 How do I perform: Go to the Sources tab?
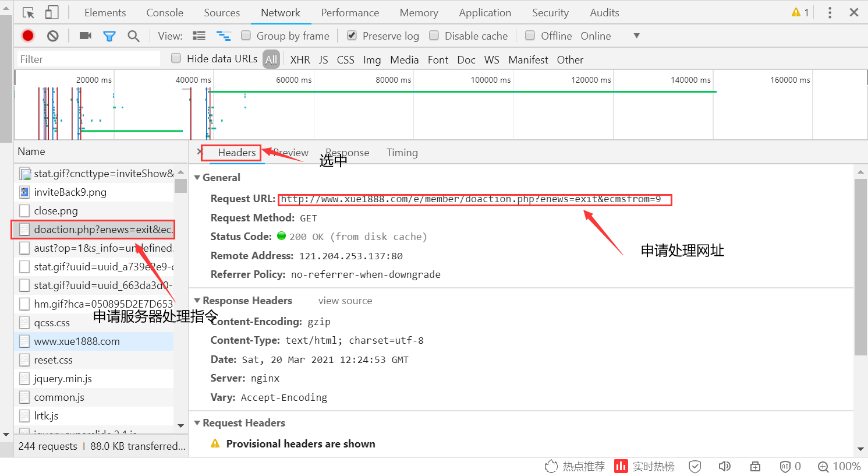[222, 12]
